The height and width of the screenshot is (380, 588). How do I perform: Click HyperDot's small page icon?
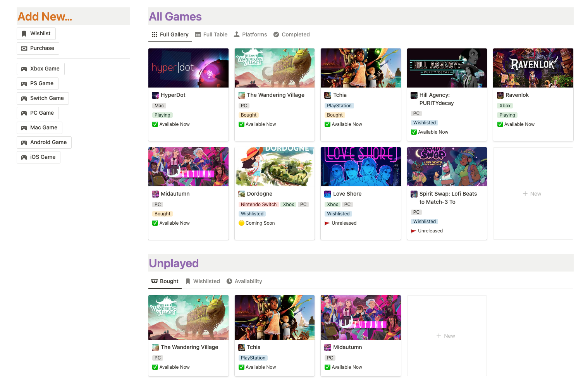tap(155, 95)
